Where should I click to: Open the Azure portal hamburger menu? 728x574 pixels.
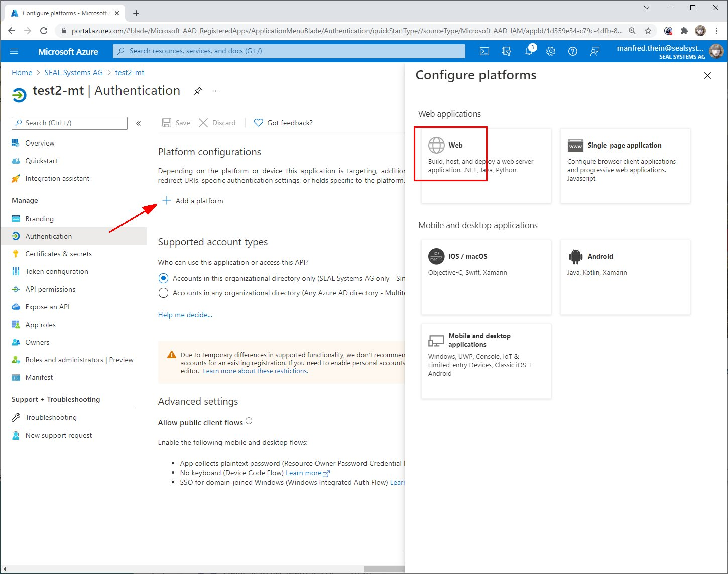pyautogui.click(x=14, y=51)
